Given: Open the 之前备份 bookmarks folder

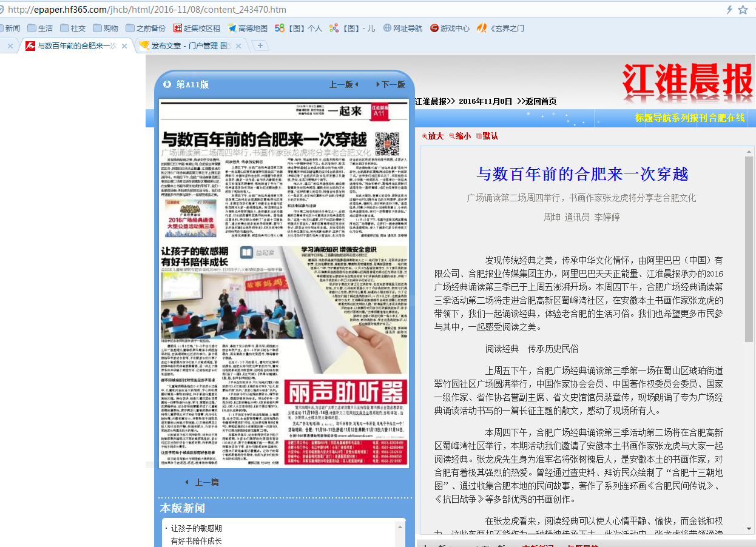Looking at the screenshot, I should coord(146,28).
